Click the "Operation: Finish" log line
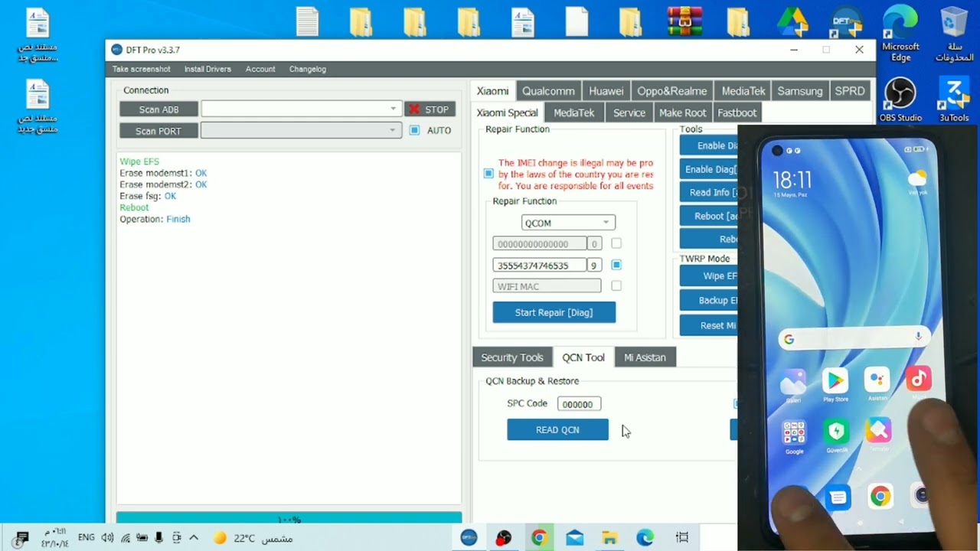Image resolution: width=980 pixels, height=551 pixels. (155, 219)
